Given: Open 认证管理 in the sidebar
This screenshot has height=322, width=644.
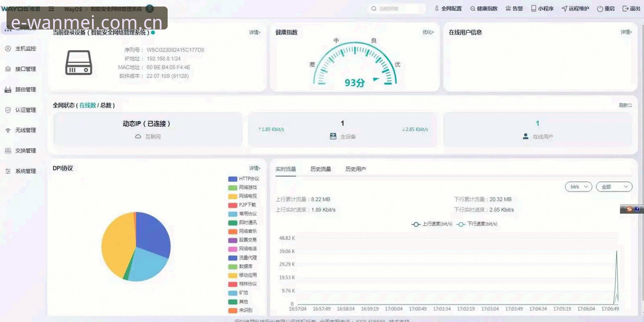Looking at the screenshot, I should pos(20,110).
